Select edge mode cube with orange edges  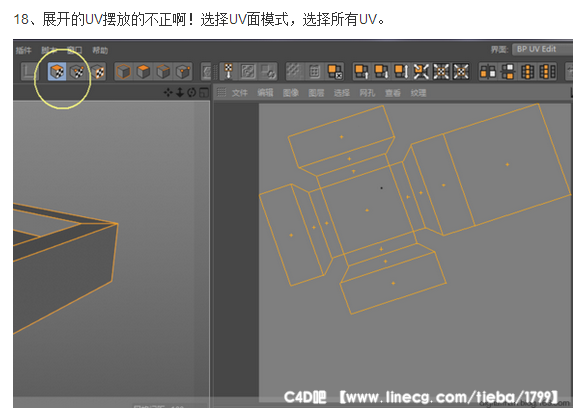pos(163,71)
